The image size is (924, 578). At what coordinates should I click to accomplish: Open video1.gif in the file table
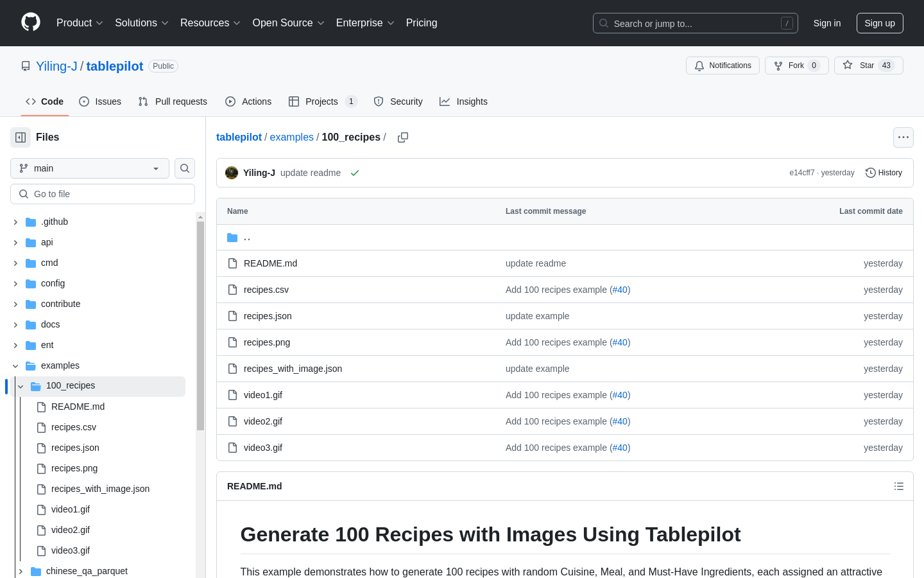(263, 395)
